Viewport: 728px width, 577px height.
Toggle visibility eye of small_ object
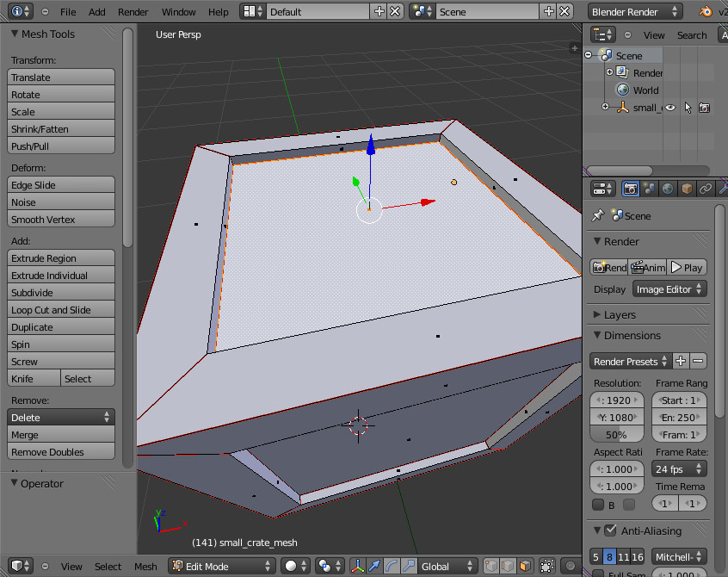[x=670, y=108]
